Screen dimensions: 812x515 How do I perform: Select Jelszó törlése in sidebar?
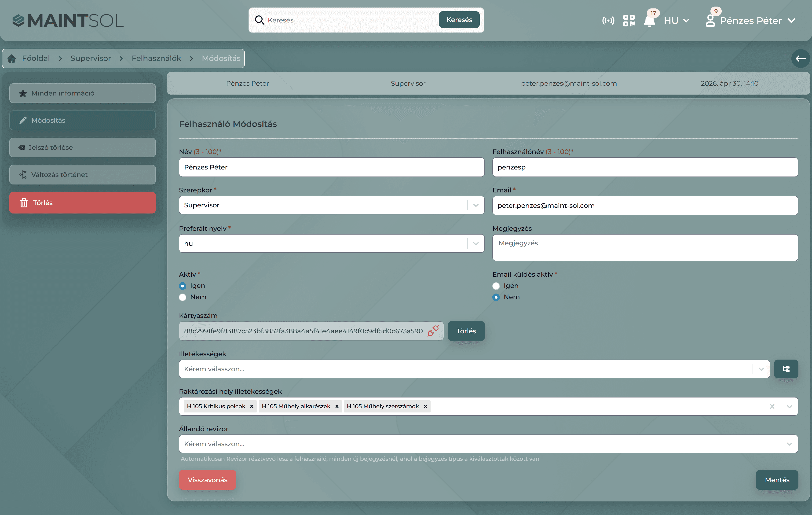(83, 147)
